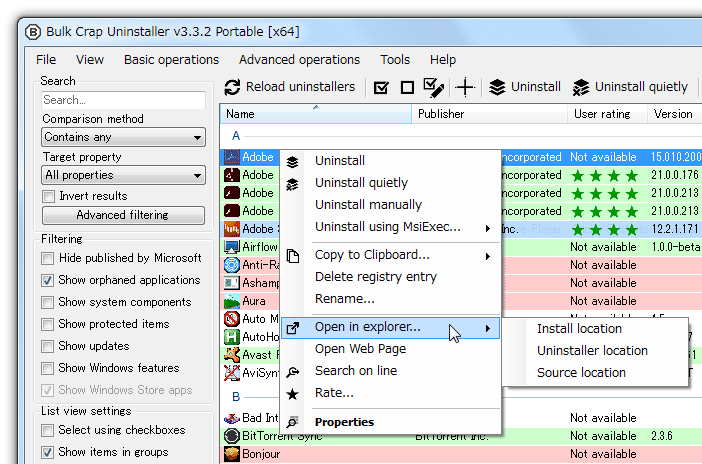Image resolution: width=702 pixels, height=464 pixels.
Task: Enable Show system components checkbox
Action: point(47,302)
